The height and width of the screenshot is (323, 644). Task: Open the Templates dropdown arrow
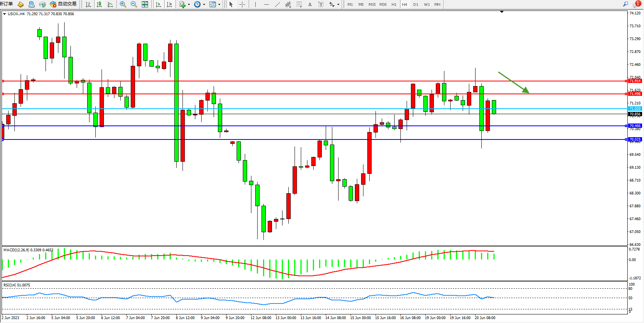pyautogui.click(x=219, y=5)
